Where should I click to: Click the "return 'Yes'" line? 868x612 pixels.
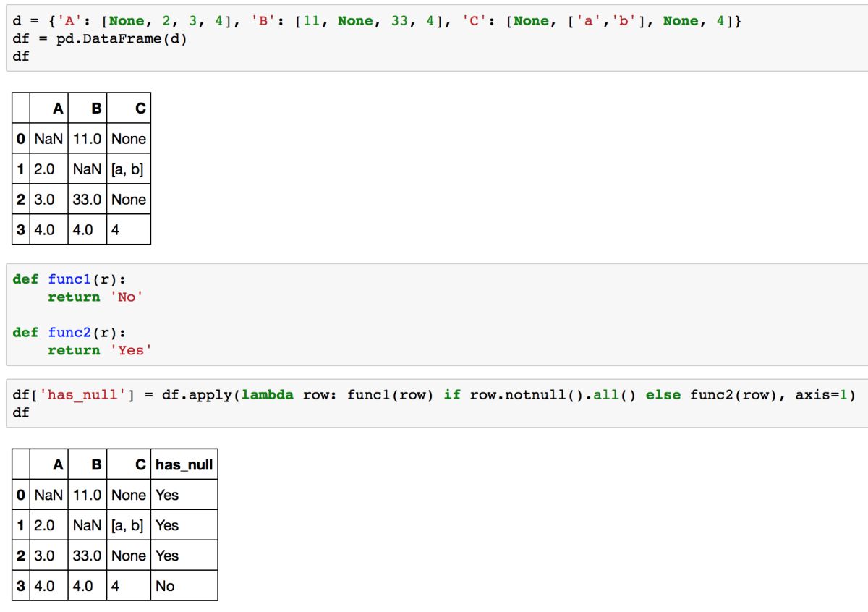pyautogui.click(x=100, y=350)
